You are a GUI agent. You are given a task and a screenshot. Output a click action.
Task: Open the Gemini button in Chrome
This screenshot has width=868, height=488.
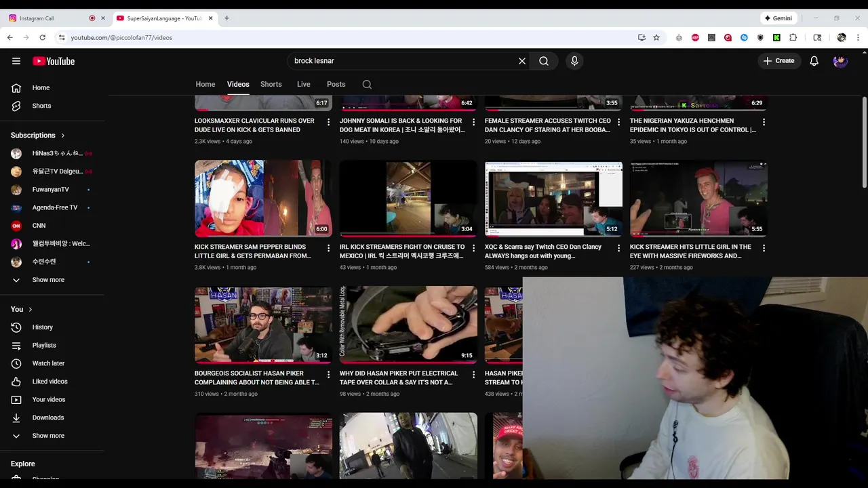click(x=778, y=18)
